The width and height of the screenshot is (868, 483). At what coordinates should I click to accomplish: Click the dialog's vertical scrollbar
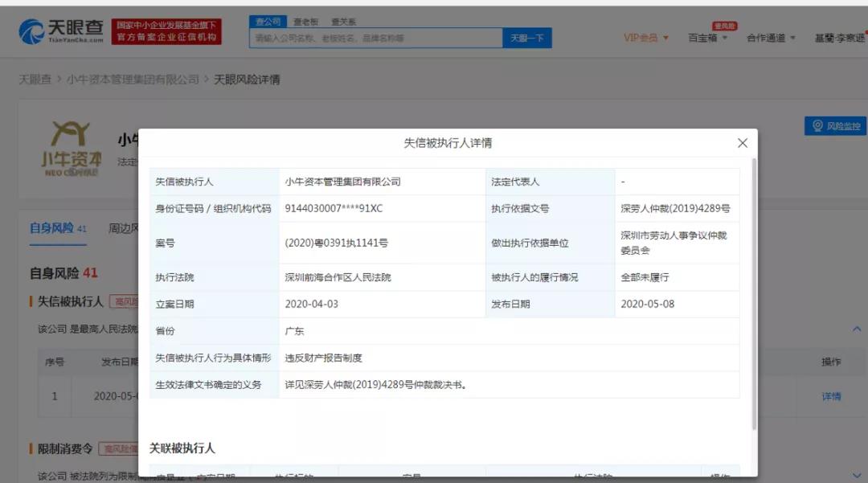click(x=753, y=293)
